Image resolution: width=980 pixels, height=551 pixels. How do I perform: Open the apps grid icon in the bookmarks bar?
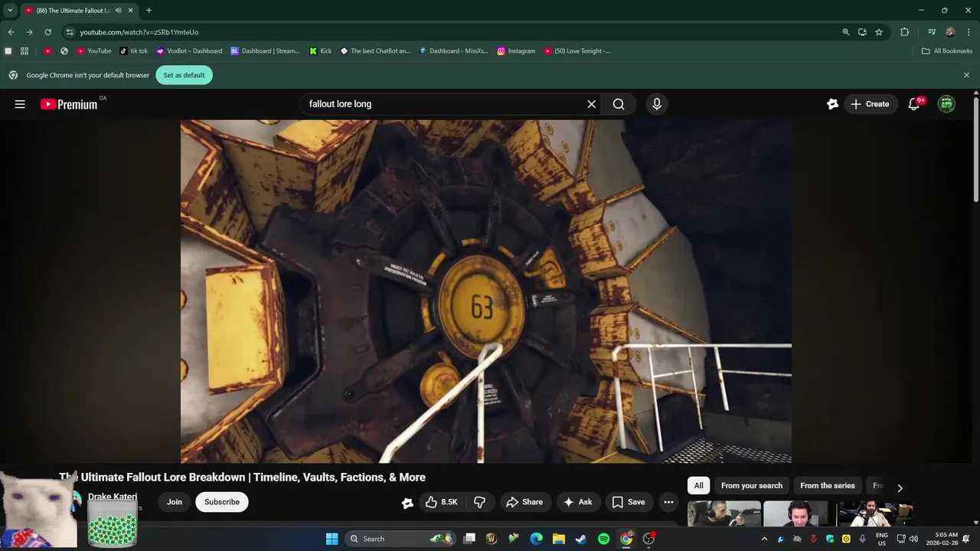(24, 51)
